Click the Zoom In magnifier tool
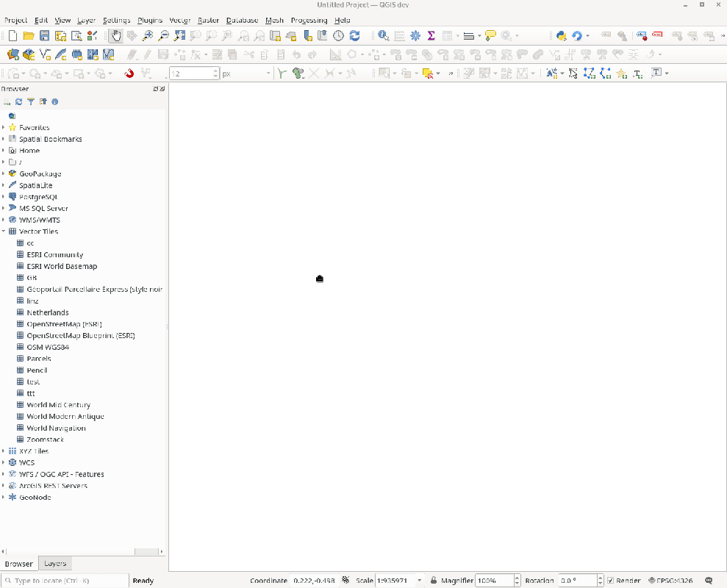727x588 pixels. click(x=148, y=35)
